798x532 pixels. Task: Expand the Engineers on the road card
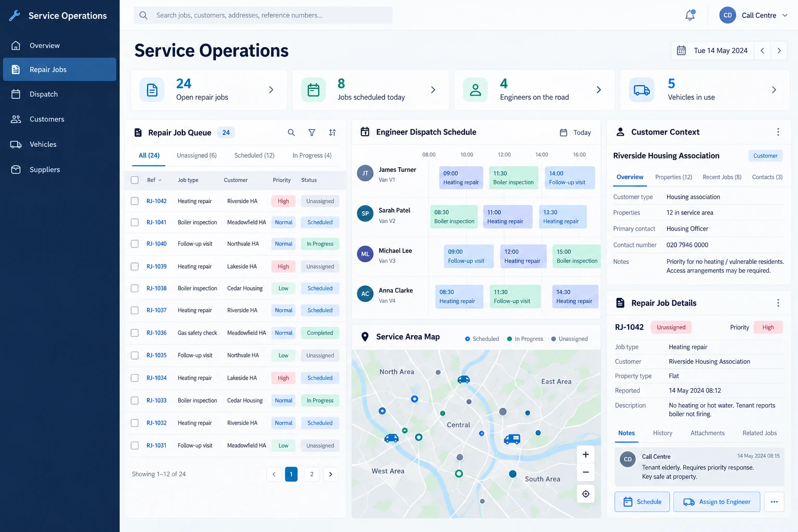598,90
